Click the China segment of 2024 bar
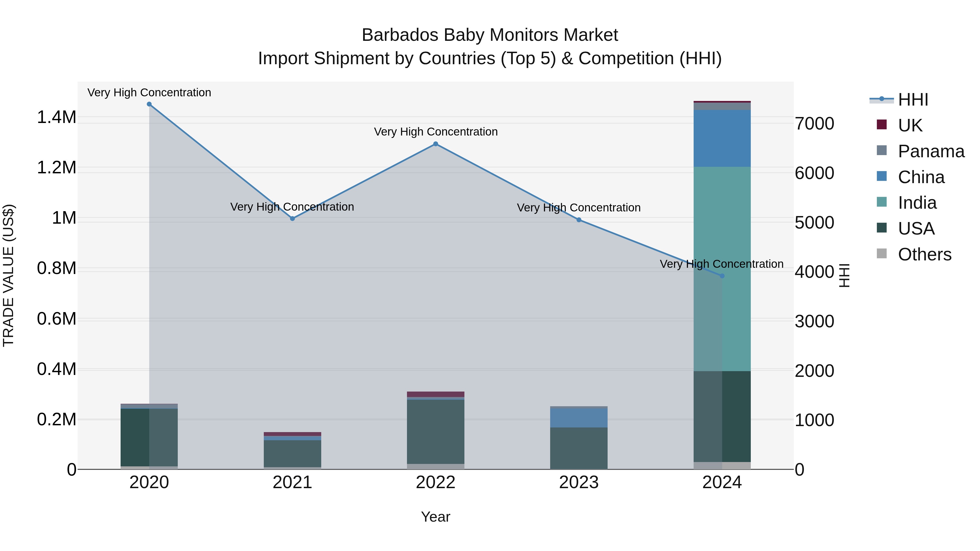This screenshot has width=980, height=551. click(722, 138)
